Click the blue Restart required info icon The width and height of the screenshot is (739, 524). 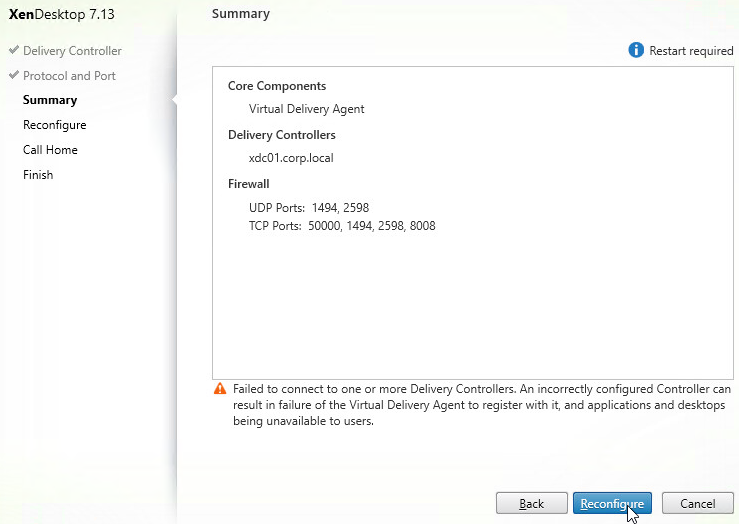(x=636, y=50)
